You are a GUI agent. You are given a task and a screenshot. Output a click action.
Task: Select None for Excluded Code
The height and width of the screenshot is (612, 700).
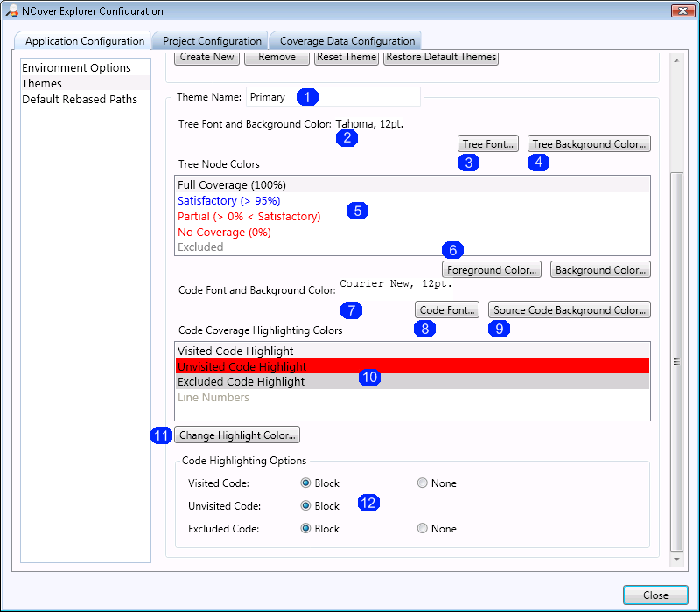point(422,529)
